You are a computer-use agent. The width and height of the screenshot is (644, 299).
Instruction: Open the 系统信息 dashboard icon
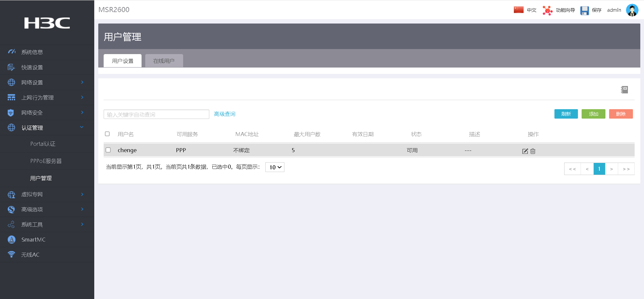tap(11, 52)
